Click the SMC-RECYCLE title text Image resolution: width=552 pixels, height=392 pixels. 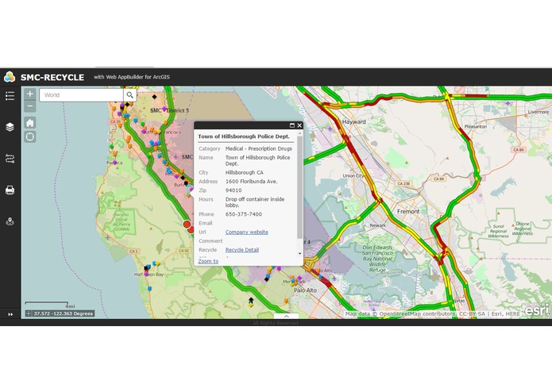click(52, 77)
